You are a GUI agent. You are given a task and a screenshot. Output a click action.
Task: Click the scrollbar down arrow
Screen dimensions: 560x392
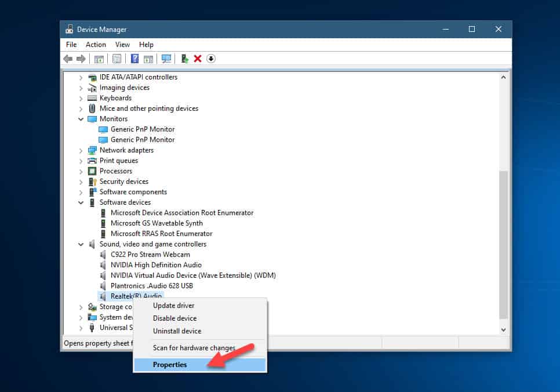pyautogui.click(x=503, y=330)
